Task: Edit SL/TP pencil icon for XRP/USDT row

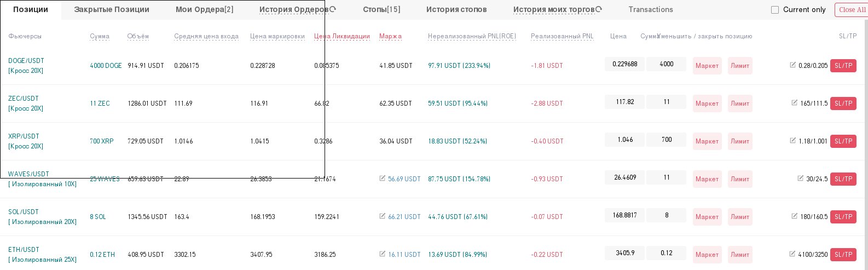Action: coord(793,140)
